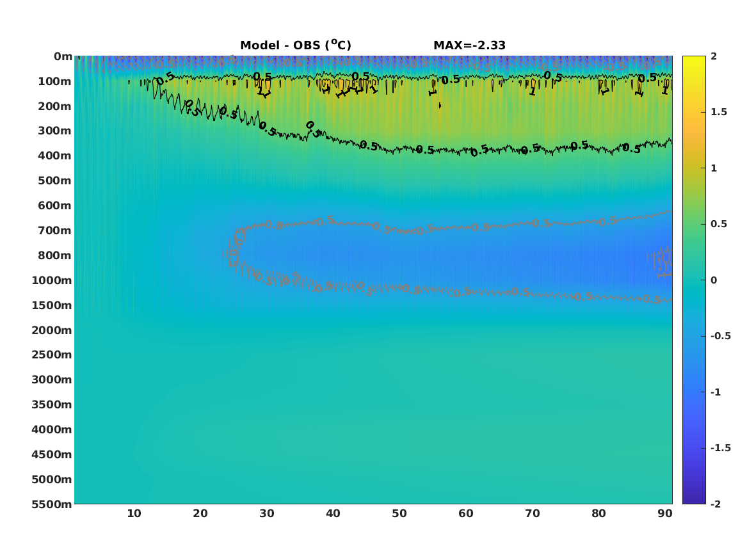The image size is (747, 560).
Task: Click the colorbar tick label '0'
Action: pos(714,280)
